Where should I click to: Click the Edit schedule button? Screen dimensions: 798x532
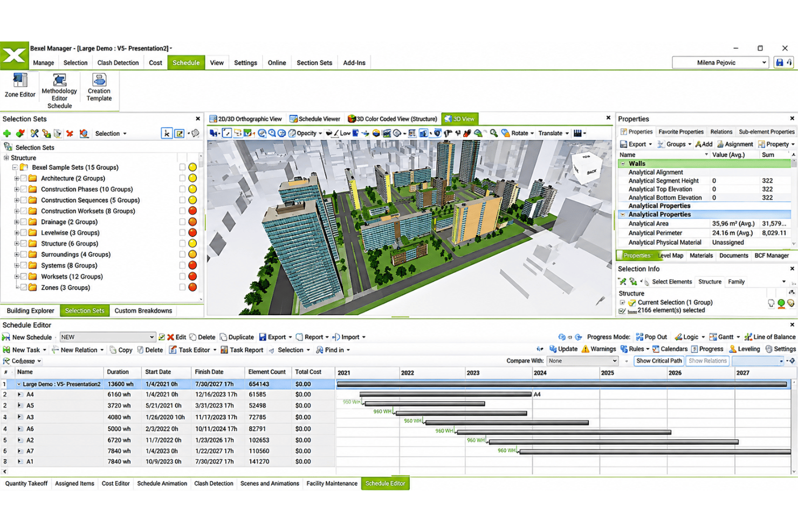coord(176,337)
